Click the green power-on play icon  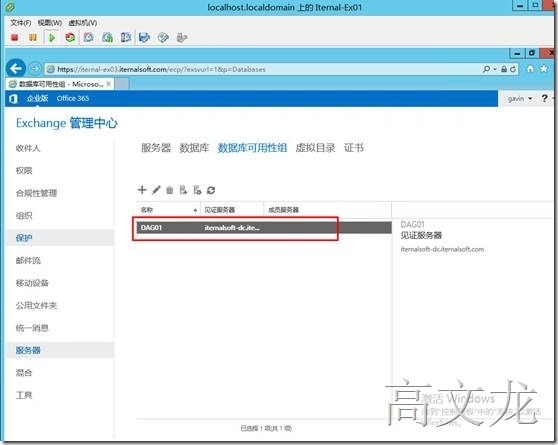52,37
